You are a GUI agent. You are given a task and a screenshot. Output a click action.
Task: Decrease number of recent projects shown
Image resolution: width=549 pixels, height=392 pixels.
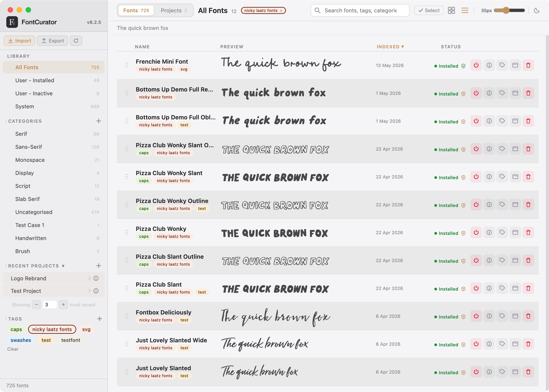click(x=36, y=305)
